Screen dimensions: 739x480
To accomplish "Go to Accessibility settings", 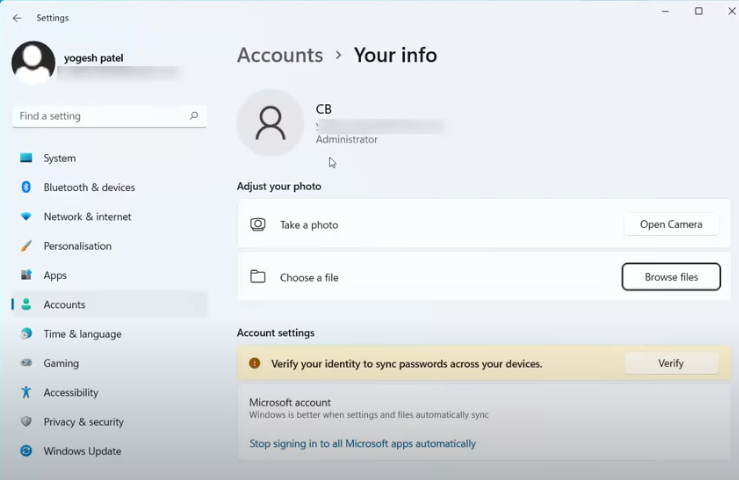I will click(70, 393).
